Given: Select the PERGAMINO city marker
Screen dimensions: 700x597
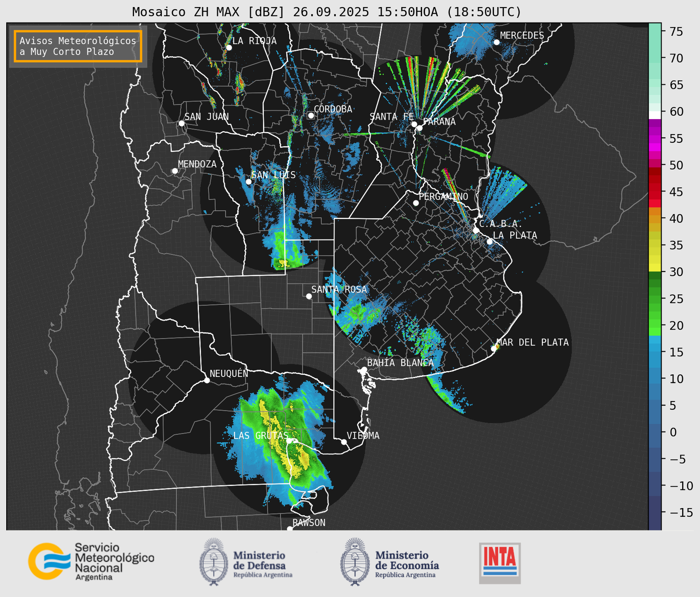Looking at the screenshot, I should 416,203.
